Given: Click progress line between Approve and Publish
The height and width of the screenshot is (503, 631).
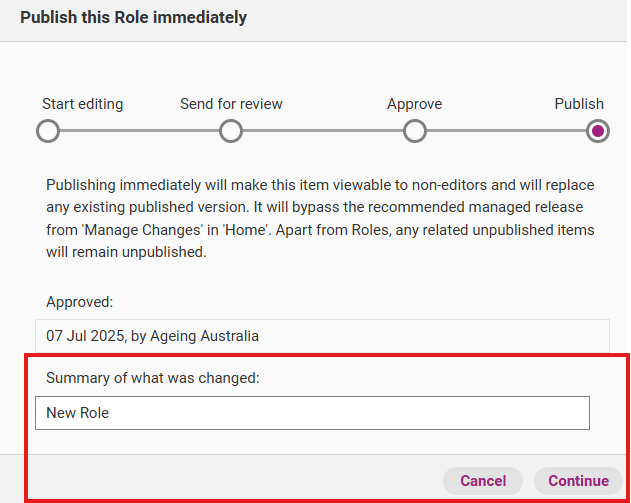Looking at the screenshot, I should (506, 131).
